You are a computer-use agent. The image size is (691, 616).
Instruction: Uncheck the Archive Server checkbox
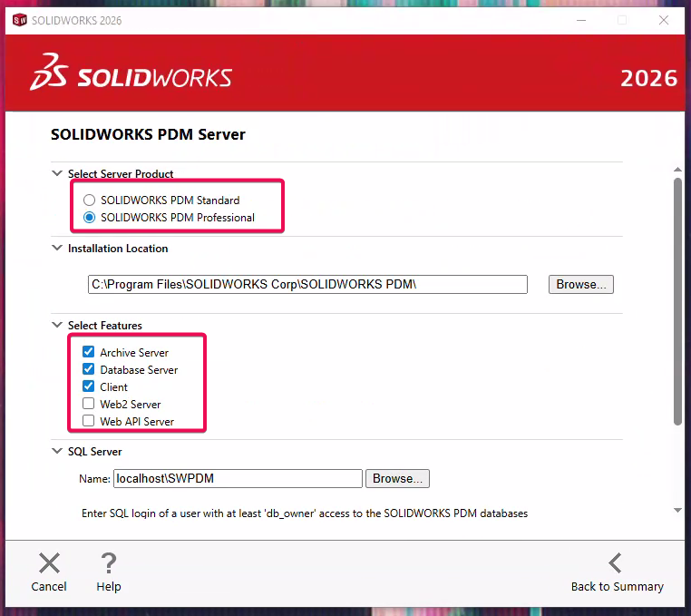[x=89, y=352]
